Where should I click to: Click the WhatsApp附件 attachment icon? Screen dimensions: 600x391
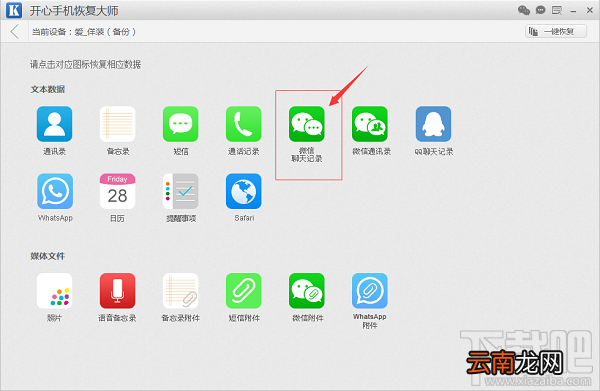(370, 291)
